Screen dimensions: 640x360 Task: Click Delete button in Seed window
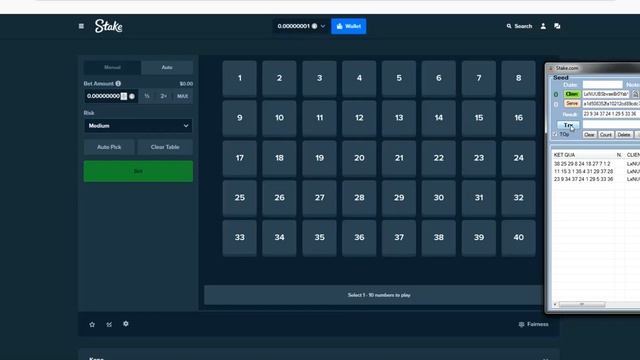click(x=624, y=135)
